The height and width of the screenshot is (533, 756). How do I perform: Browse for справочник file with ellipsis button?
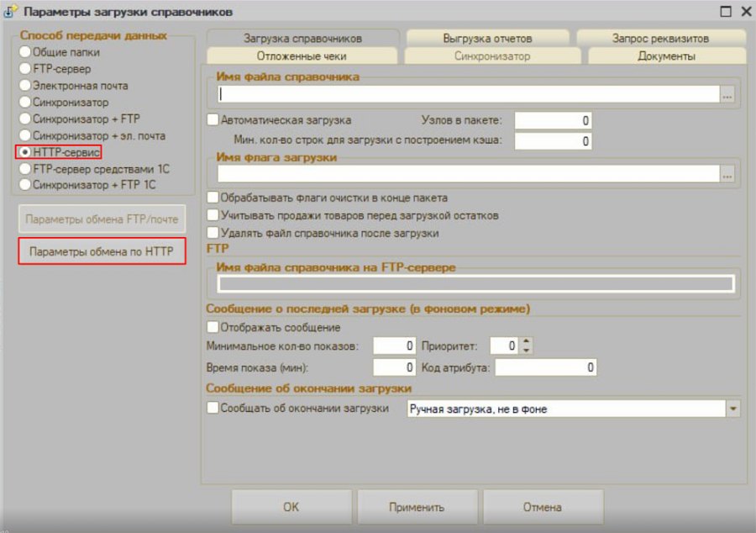[727, 94]
